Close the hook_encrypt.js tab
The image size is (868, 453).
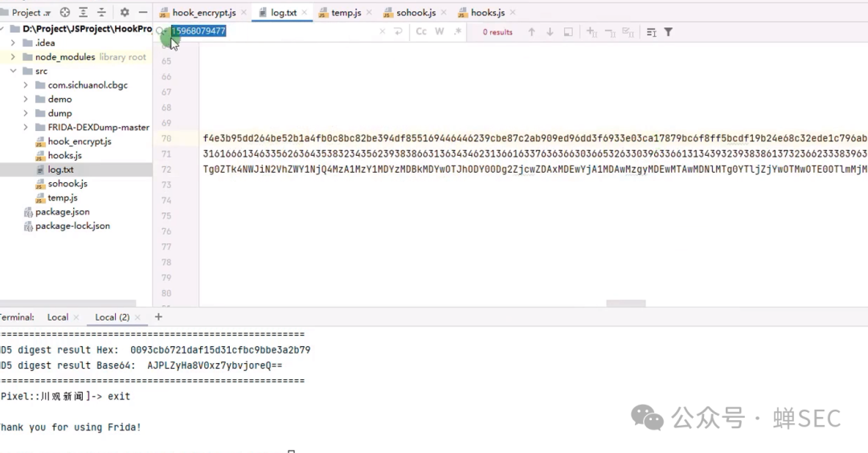tap(244, 12)
